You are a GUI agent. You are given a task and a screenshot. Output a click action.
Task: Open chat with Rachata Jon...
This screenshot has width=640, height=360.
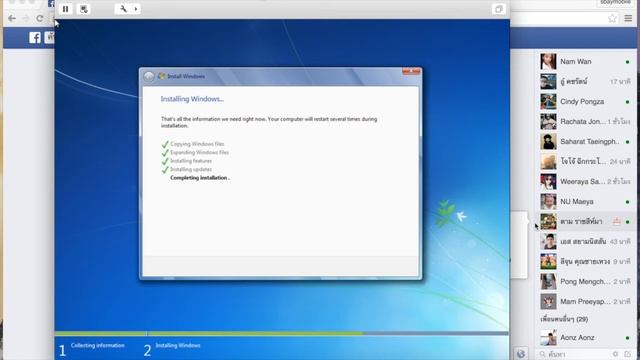[x=585, y=122]
